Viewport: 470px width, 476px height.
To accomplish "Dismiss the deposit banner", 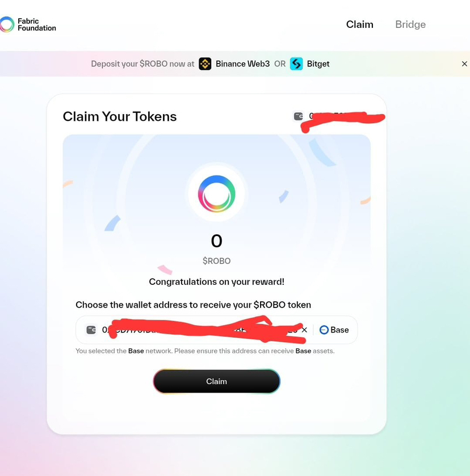I will click(464, 64).
